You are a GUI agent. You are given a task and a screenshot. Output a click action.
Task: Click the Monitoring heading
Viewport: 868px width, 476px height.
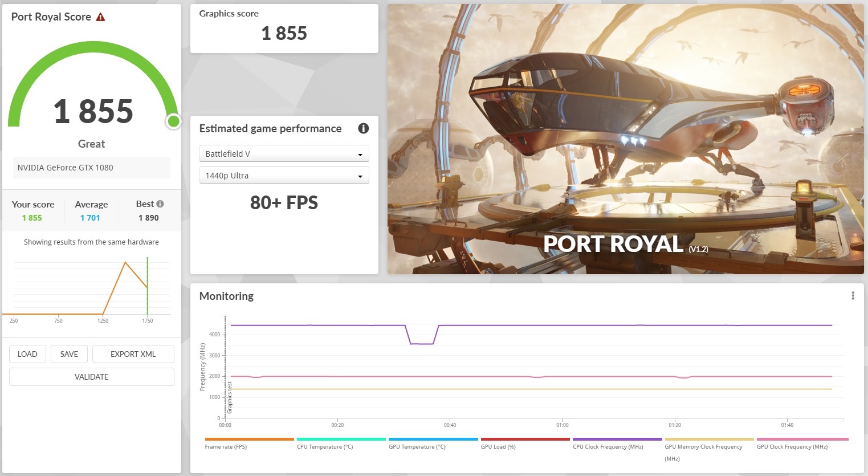[226, 296]
